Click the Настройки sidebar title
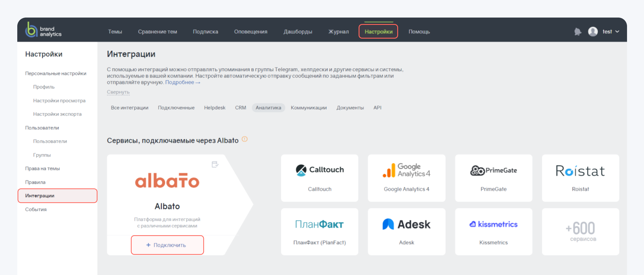This screenshot has width=644, height=275. click(x=44, y=54)
